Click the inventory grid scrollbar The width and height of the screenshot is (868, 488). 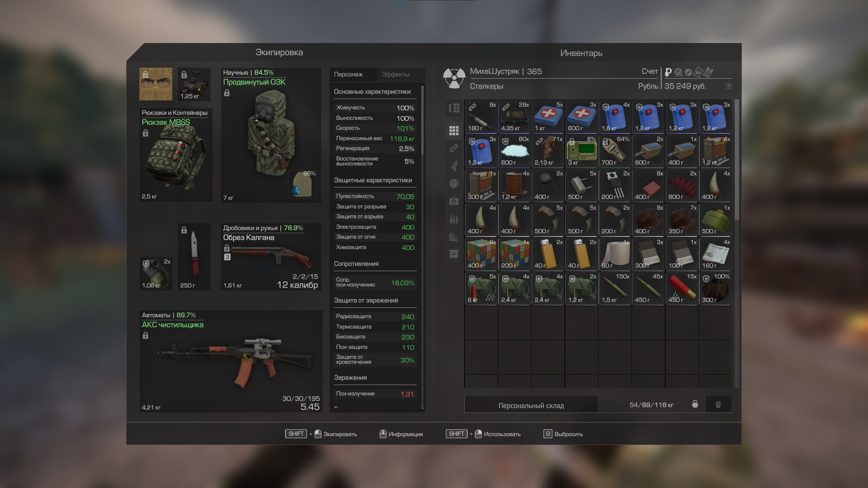click(737, 159)
